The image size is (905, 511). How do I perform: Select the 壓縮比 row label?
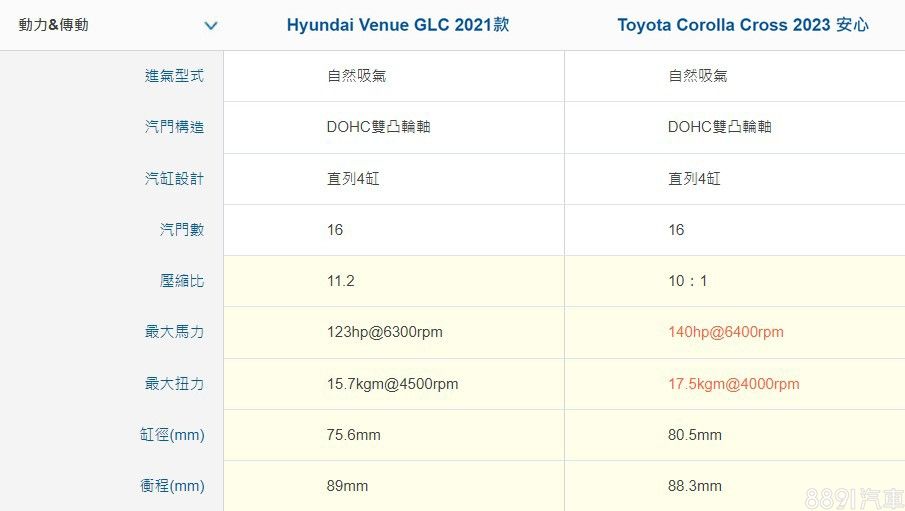(182, 281)
